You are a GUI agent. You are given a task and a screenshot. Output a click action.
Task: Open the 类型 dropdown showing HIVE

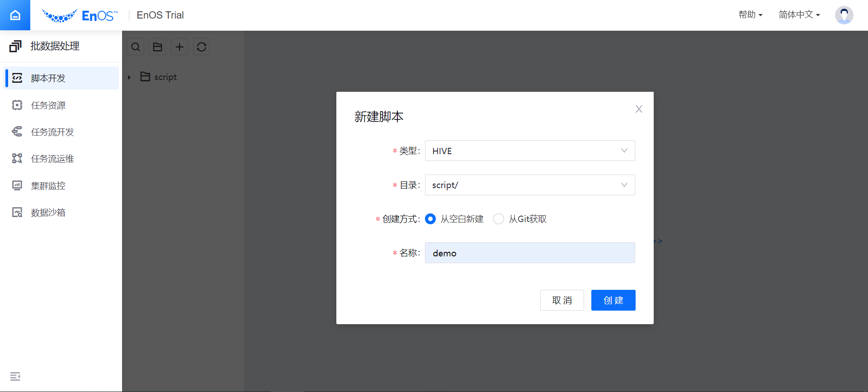529,151
